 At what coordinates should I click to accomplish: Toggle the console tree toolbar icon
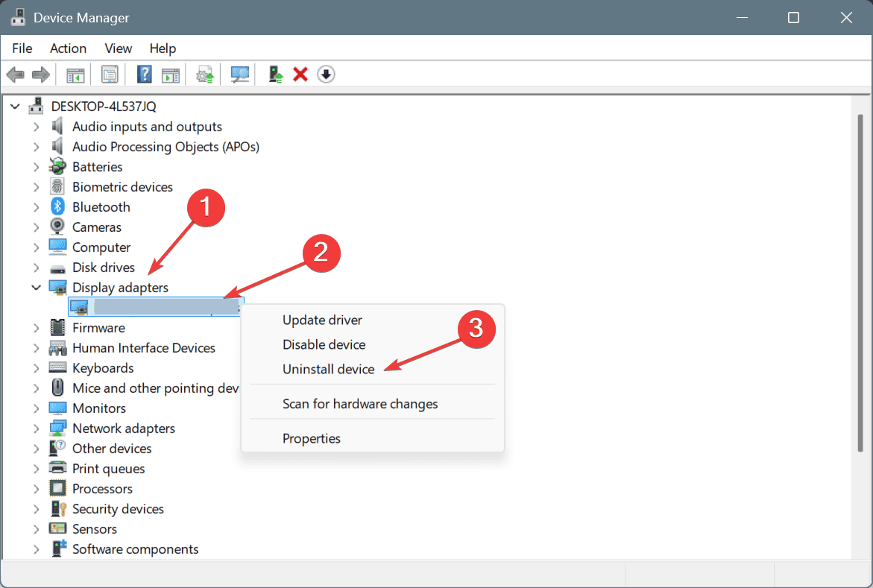pos(75,75)
